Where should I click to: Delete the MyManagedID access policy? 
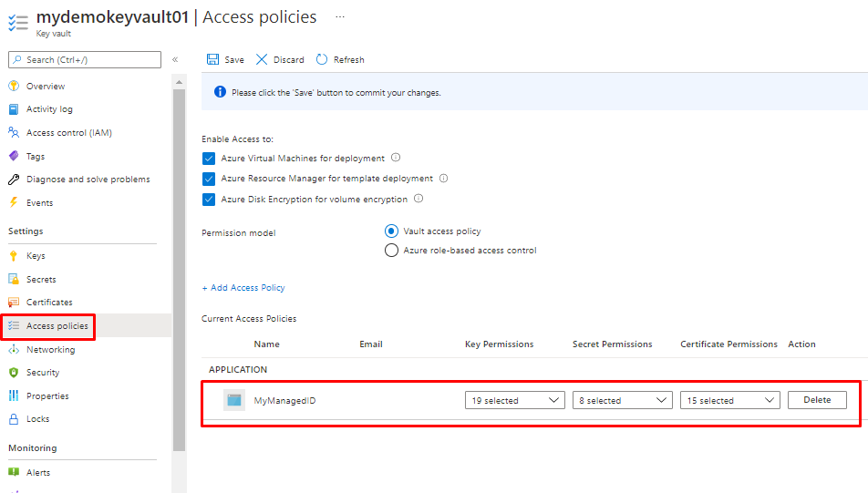point(817,400)
